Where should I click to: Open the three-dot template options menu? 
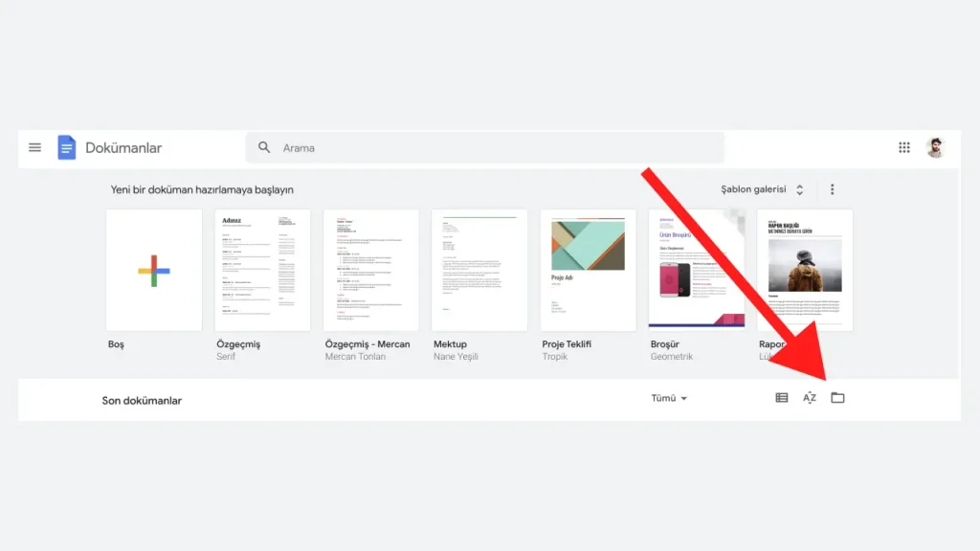coord(832,189)
